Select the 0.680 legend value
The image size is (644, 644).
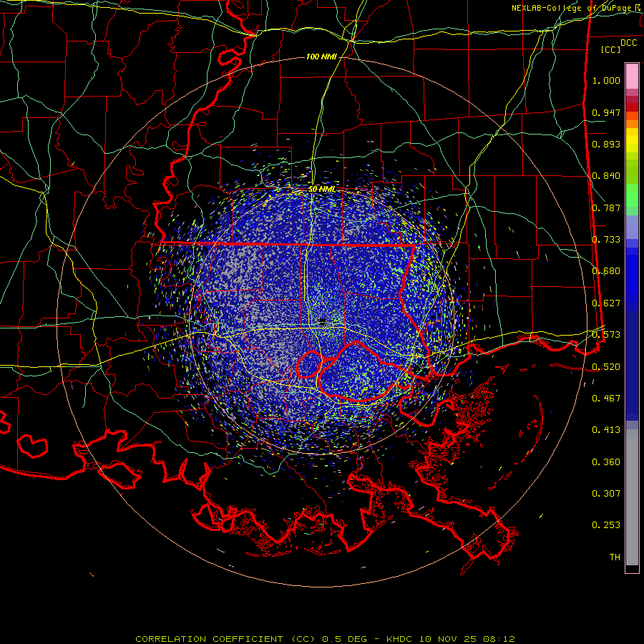coord(606,271)
